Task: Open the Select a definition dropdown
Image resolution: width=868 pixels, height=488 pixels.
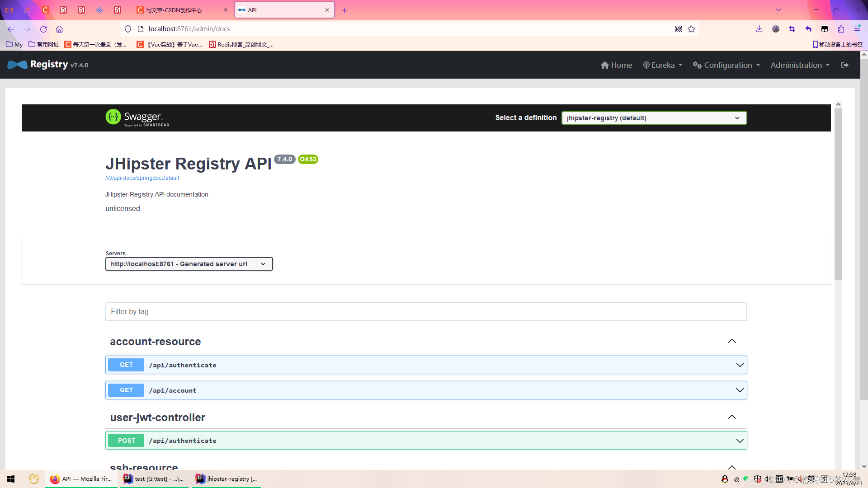Action: pyautogui.click(x=654, y=118)
